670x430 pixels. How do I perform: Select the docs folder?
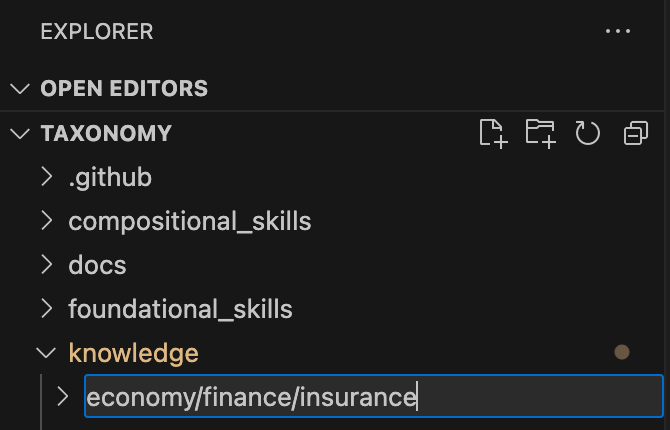point(97,265)
